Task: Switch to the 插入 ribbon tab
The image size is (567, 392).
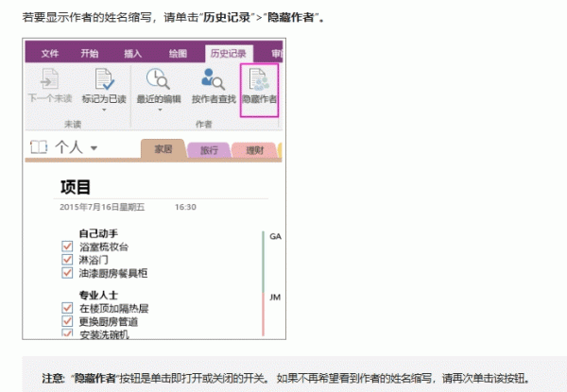Action: [x=132, y=54]
